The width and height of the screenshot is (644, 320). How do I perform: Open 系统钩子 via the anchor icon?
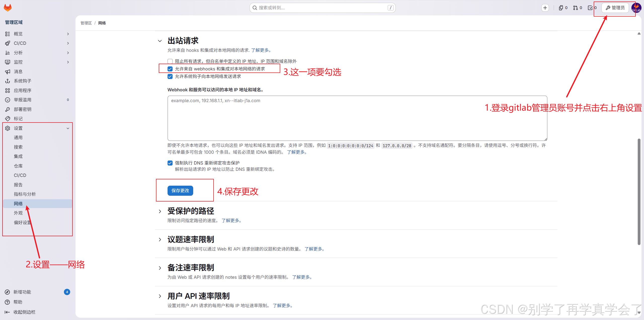8,81
